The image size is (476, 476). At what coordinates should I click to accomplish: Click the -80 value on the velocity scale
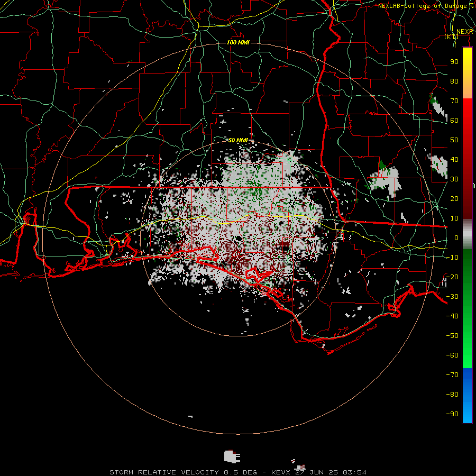(x=452, y=395)
